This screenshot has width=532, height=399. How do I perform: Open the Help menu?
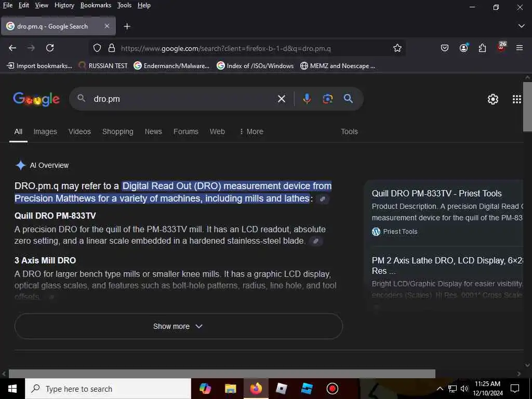(144, 5)
